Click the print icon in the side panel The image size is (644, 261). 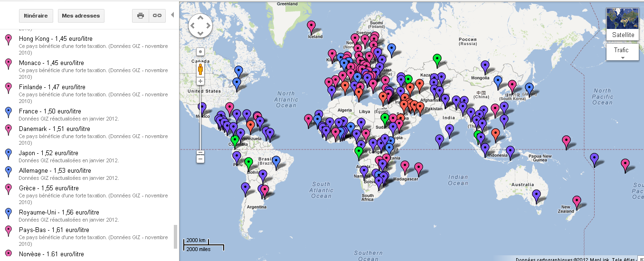[x=141, y=16]
